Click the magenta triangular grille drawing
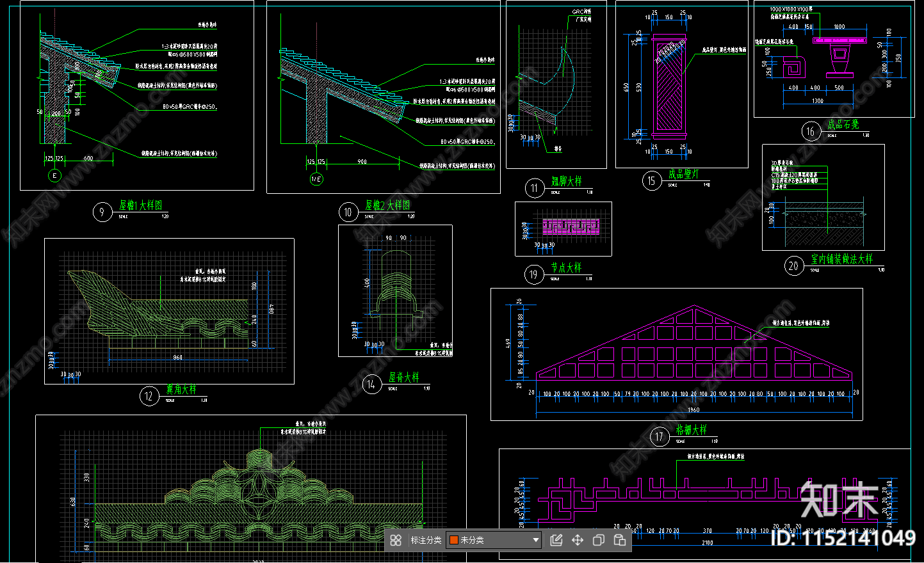Viewport: 924px width, 563px height. point(694,342)
